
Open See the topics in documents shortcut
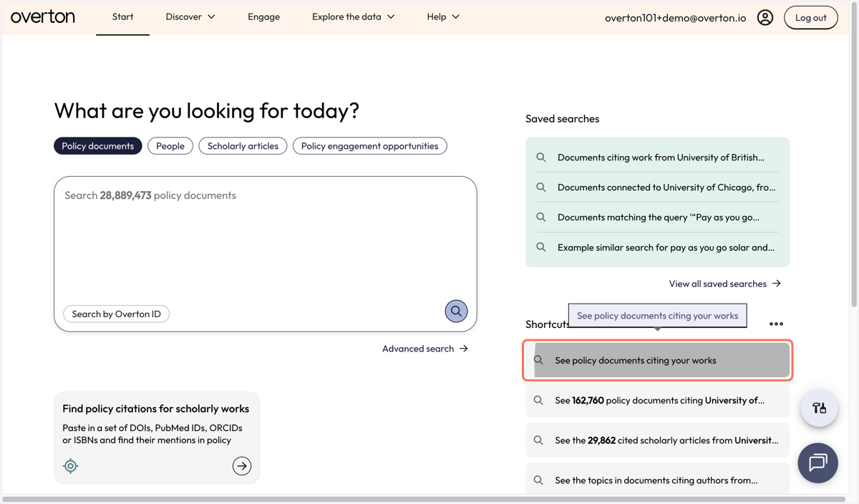point(657,480)
